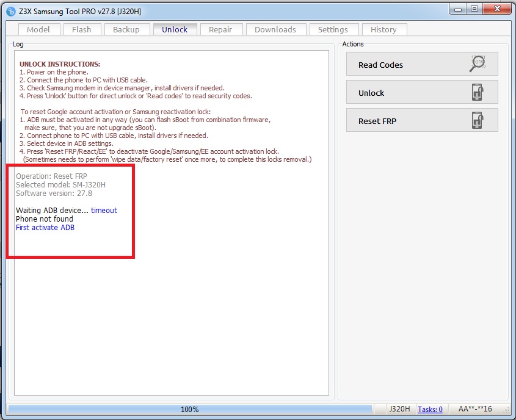
Task: Go to the Repair tab
Action: point(221,29)
